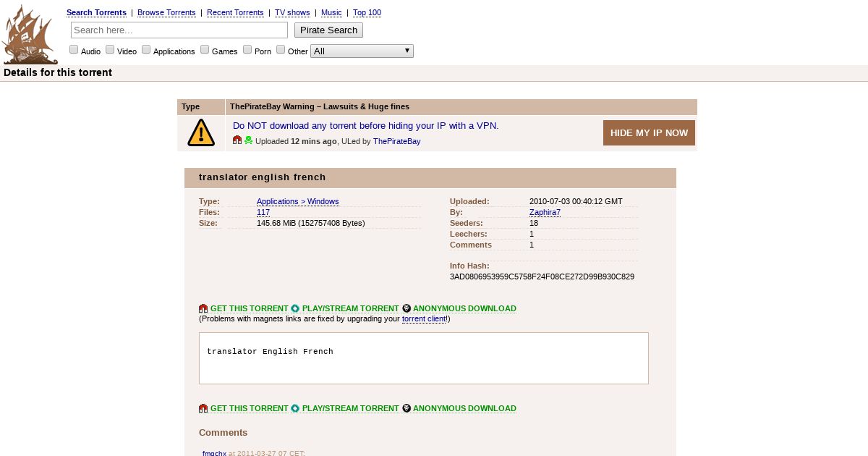The image size is (868, 456).
Task: Click the magnet icon in warning row
Action: [237, 140]
